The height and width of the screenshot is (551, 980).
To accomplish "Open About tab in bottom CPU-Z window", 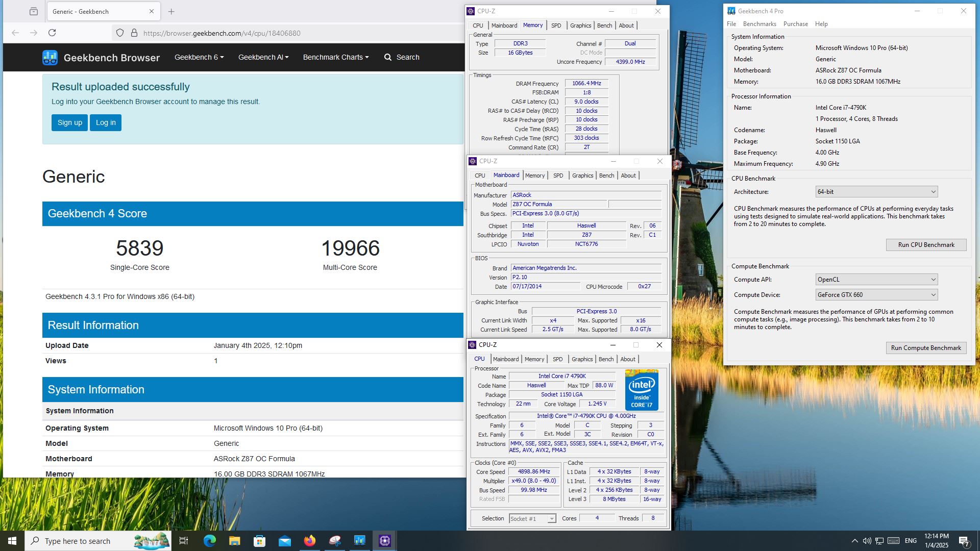I will click(628, 359).
